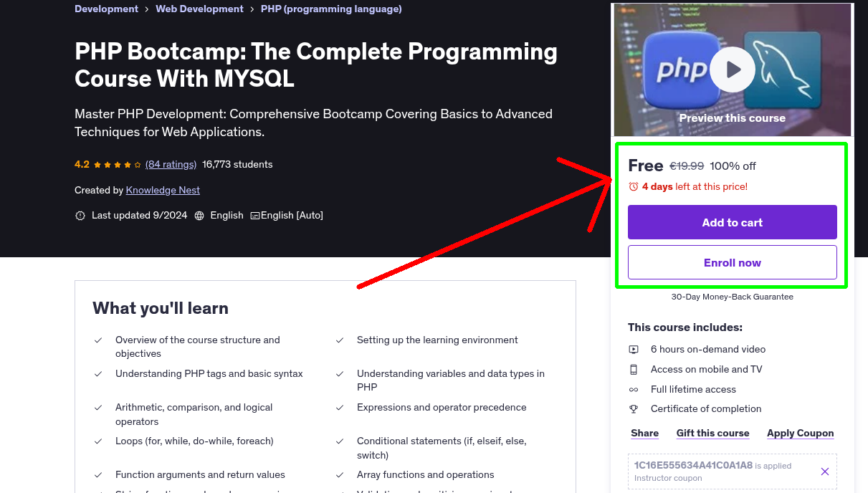Click checkmark beside Overview of the course structure
Image resolution: width=868 pixels, height=493 pixels.
[x=98, y=340]
